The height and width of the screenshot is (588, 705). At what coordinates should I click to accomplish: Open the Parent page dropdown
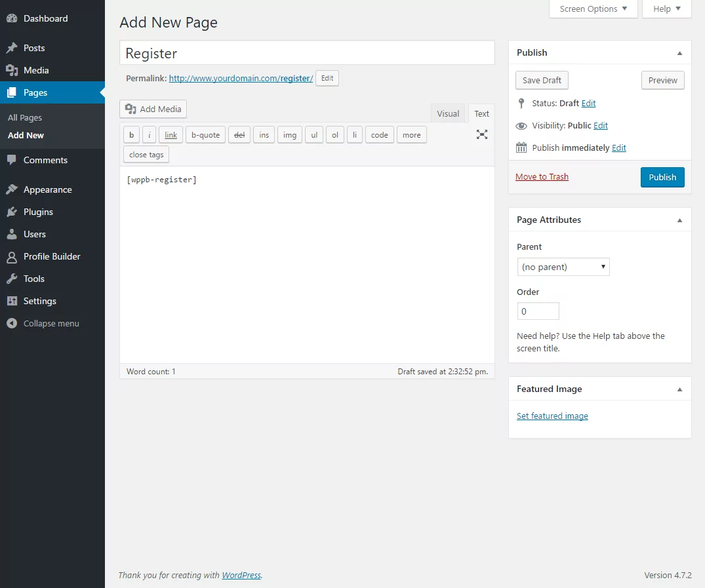563,267
